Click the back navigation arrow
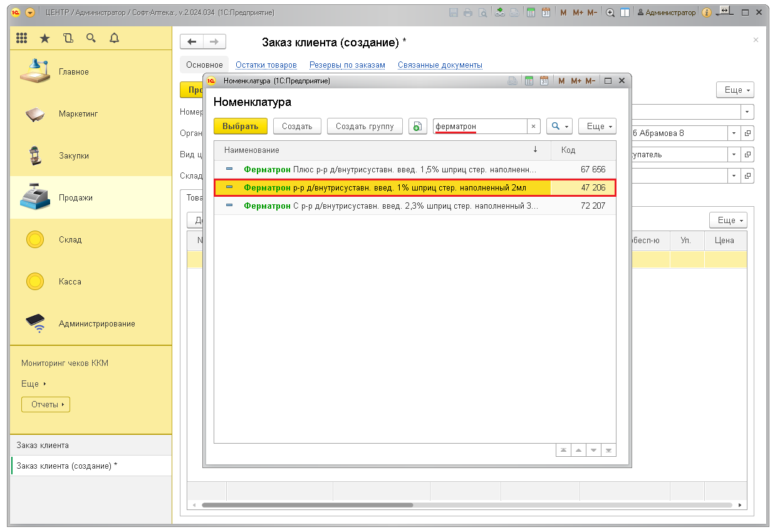This screenshot has width=775, height=532. click(192, 42)
